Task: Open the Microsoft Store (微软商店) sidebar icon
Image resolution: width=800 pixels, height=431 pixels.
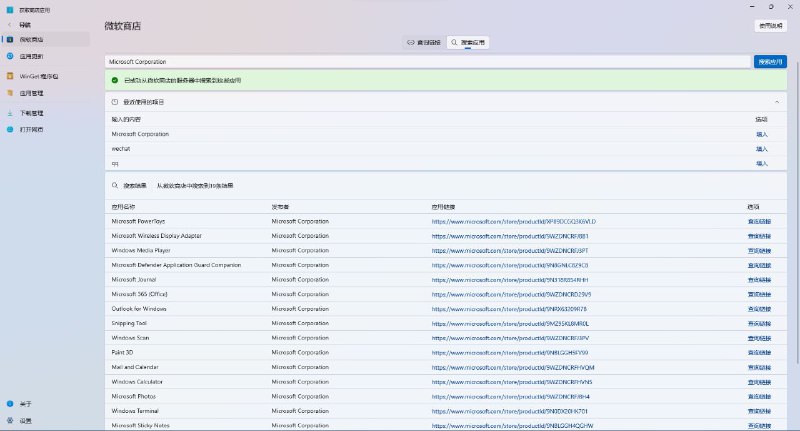Action: 10,39
